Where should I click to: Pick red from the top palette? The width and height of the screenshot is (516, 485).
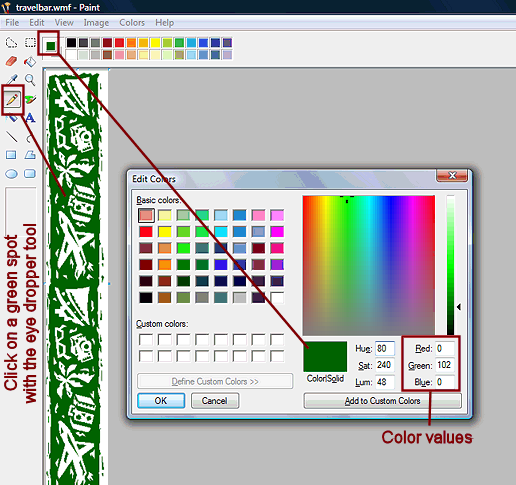[x=119, y=43]
